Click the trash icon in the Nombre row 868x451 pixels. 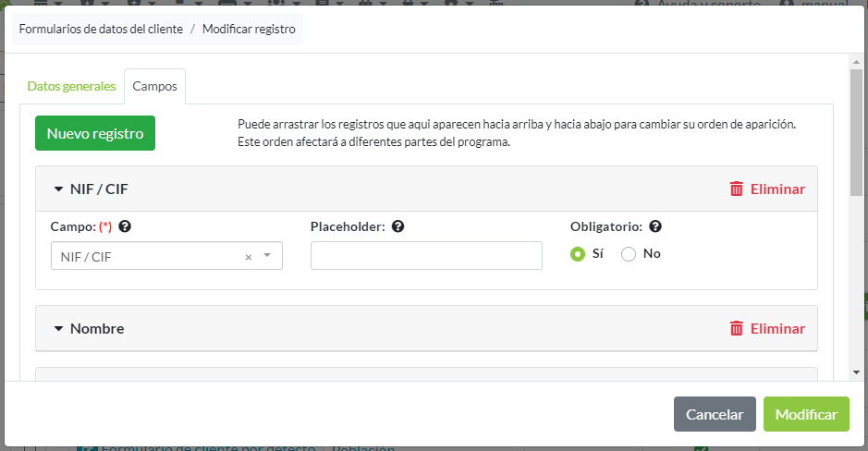tap(737, 328)
